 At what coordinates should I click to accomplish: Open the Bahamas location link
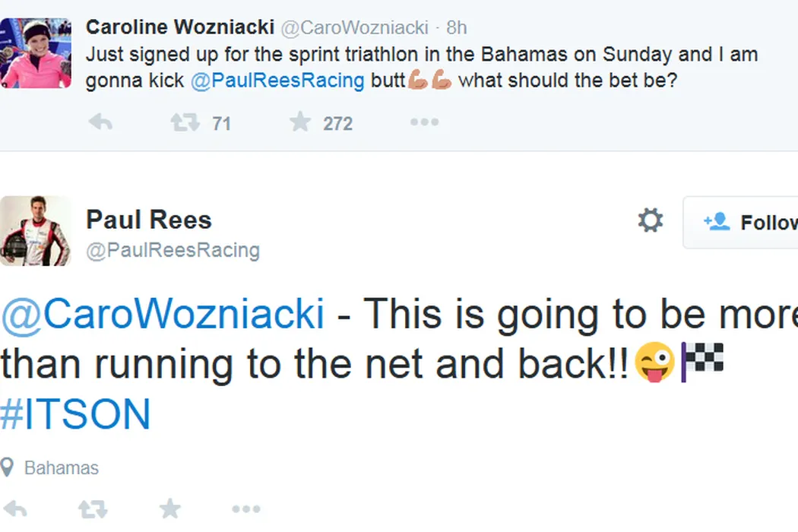[61, 467]
